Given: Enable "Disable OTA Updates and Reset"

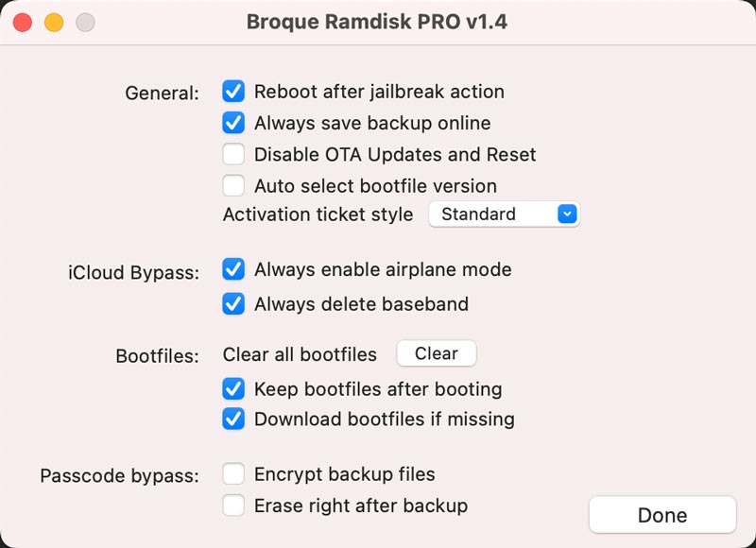Looking at the screenshot, I should [233, 154].
